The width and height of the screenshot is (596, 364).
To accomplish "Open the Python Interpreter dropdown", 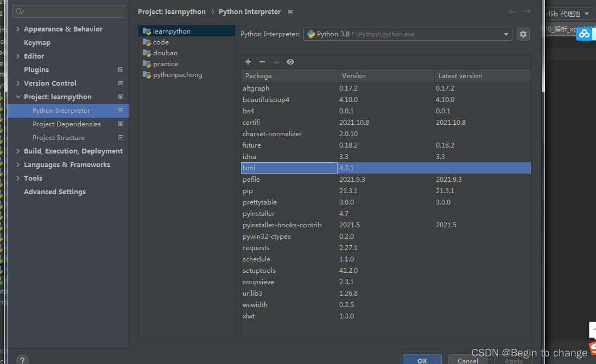I will click(408, 34).
